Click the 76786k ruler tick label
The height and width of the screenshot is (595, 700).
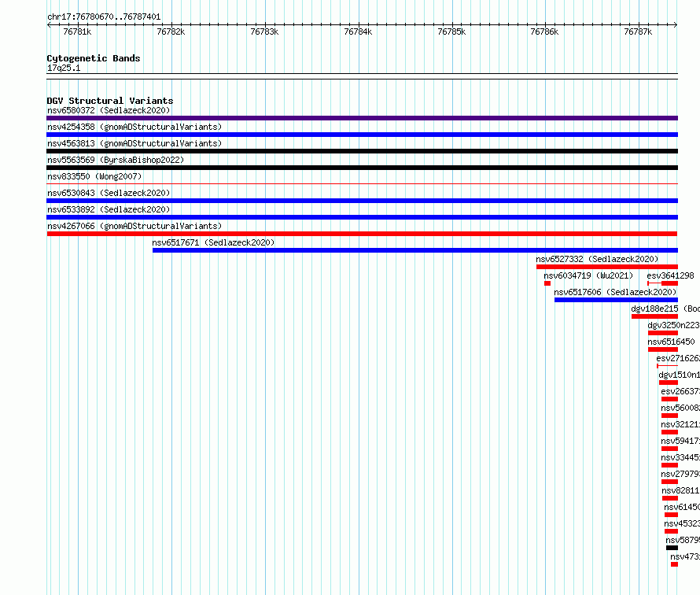[544, 31]
